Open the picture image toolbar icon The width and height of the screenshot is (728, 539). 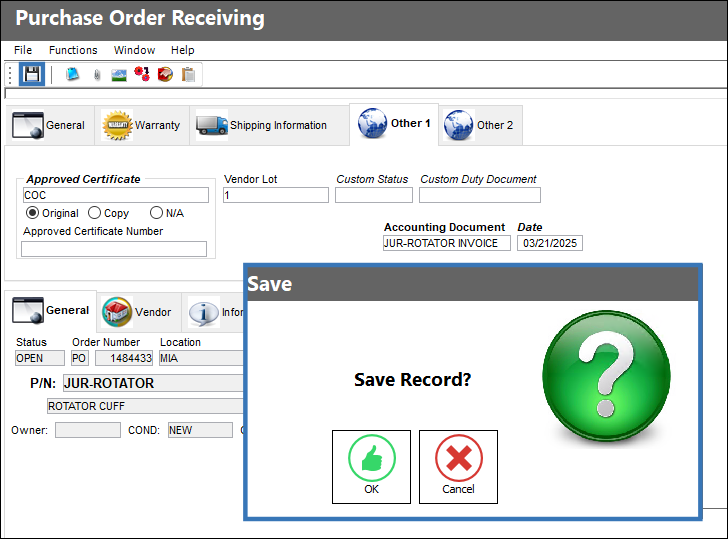tap(119, 75)
